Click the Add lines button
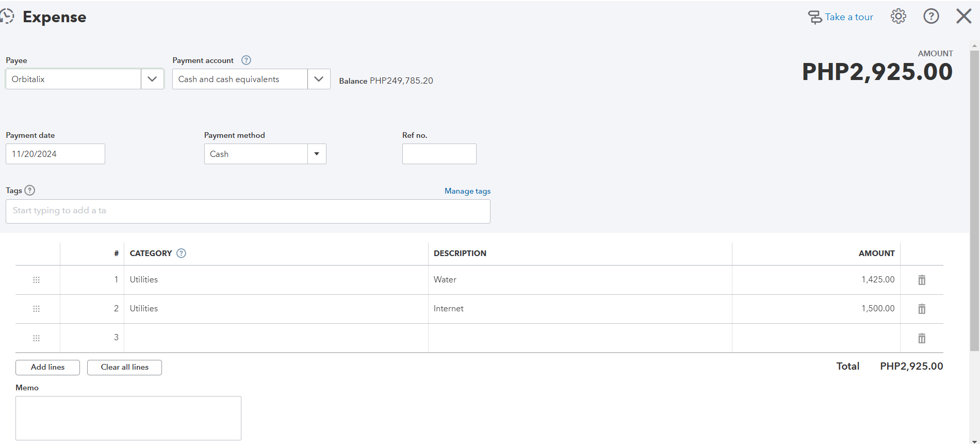980x444 pixels. [47, 367]
